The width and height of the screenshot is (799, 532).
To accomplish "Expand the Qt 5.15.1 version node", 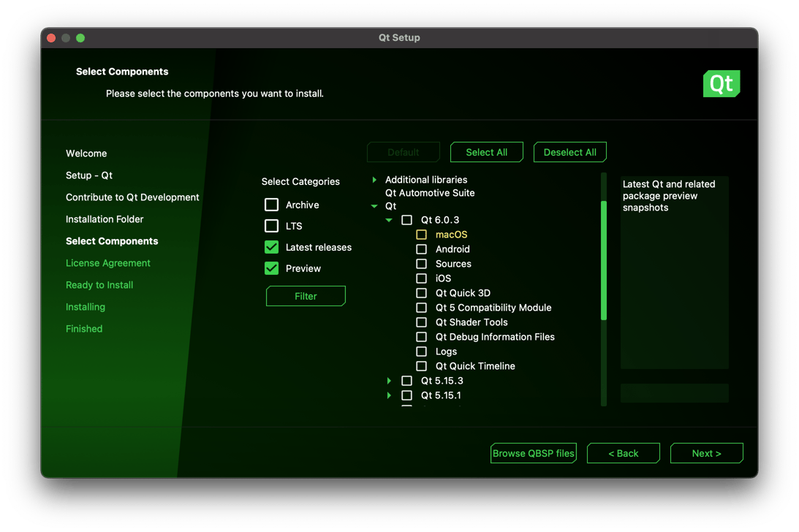I will tap(389, 395).
